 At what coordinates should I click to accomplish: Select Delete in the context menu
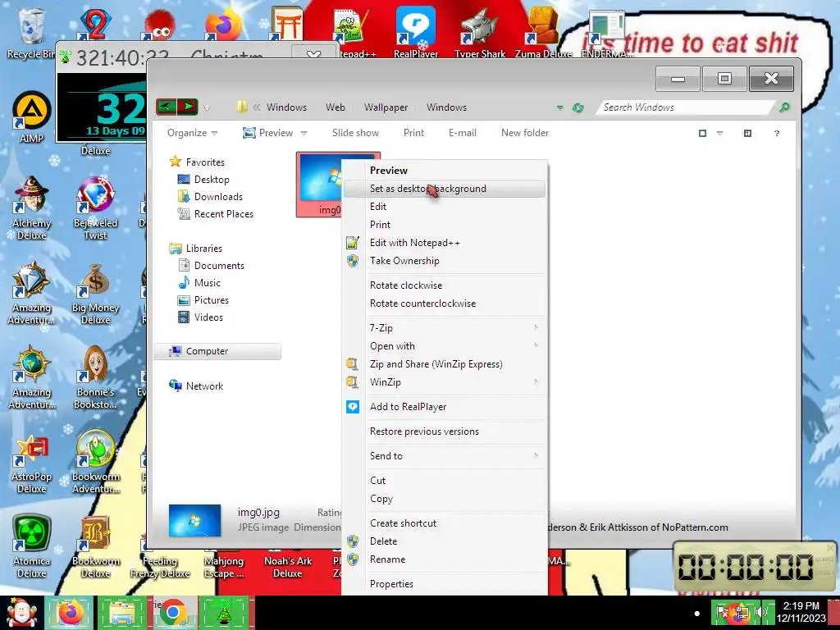pos(444,541)
